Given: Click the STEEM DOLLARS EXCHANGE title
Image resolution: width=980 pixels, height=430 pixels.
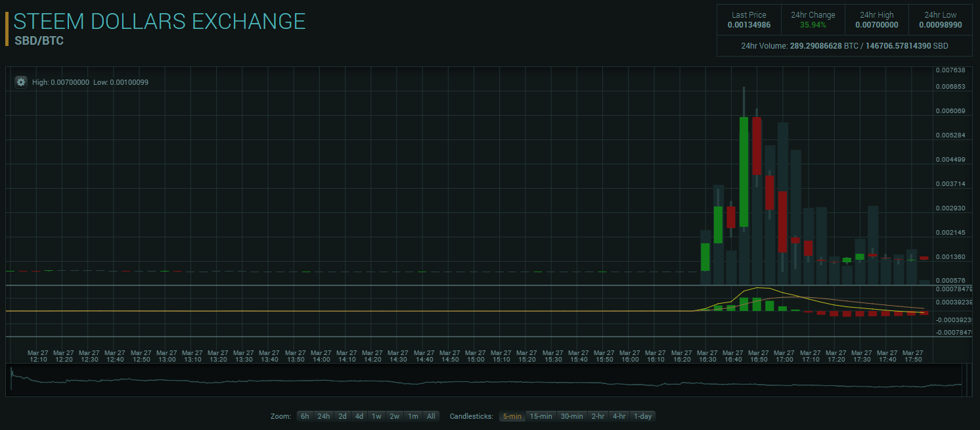Looking at the screenshot, I should (160, 21).
